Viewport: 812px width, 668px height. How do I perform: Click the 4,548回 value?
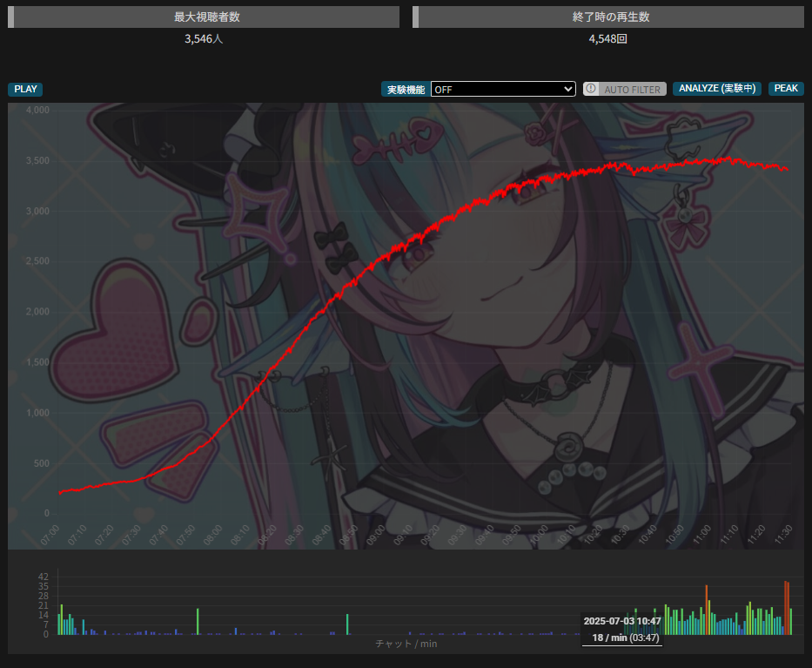tap(608, 39)
